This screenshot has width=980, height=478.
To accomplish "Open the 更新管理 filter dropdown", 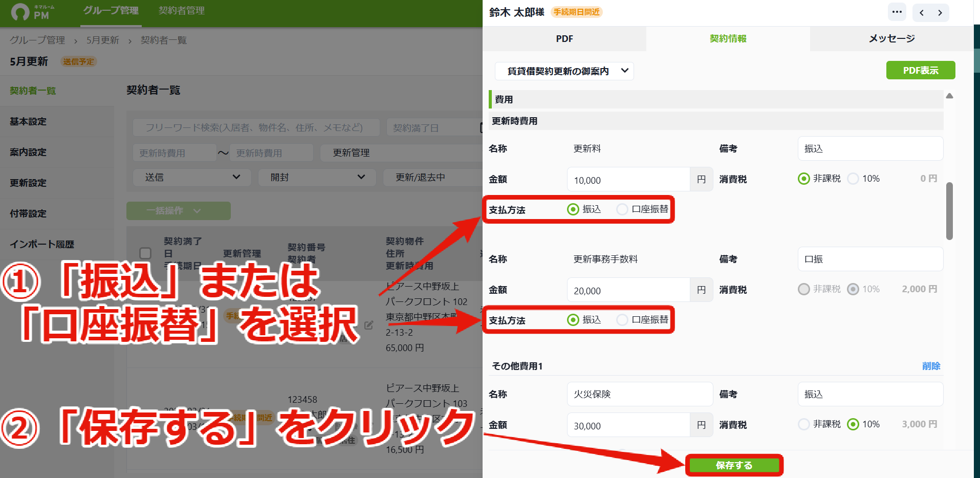I will point(401,153).
